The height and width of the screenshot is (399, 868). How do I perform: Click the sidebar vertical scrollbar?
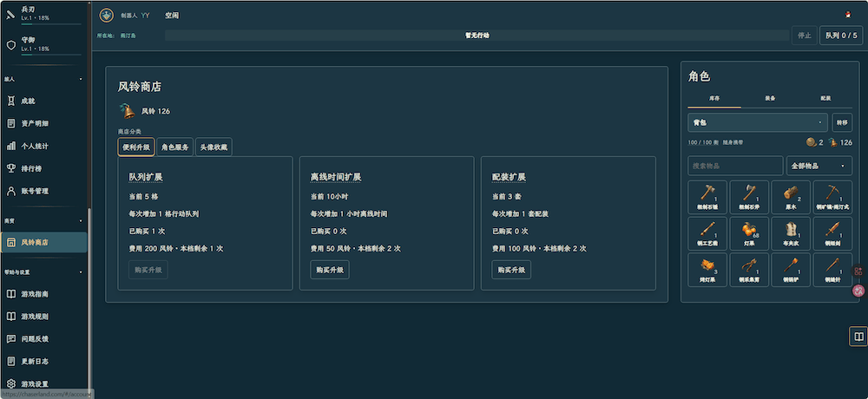pyautogui.click(x=89, y=299)
